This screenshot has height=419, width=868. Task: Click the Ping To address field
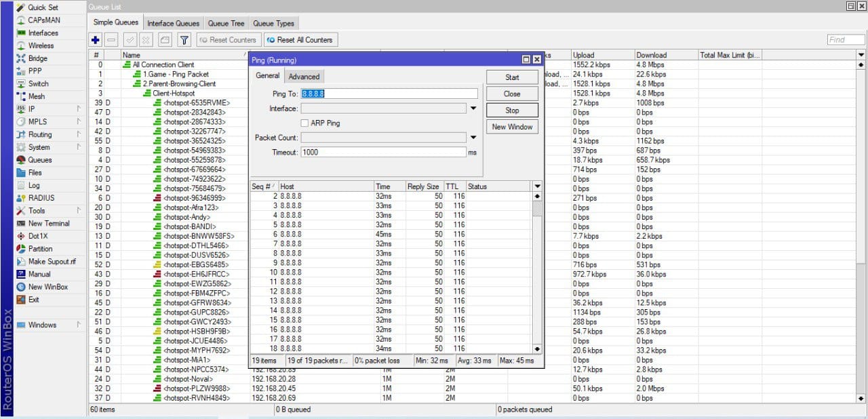(x=389, y=94)
